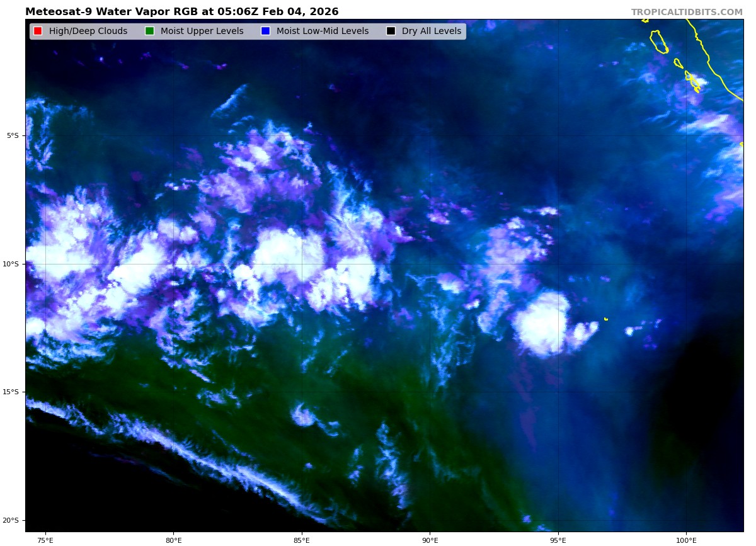Screen dimensions: 756x546
Task: Click the red High/Deep Clouds legend swatch
Action: tap(38, 31)
